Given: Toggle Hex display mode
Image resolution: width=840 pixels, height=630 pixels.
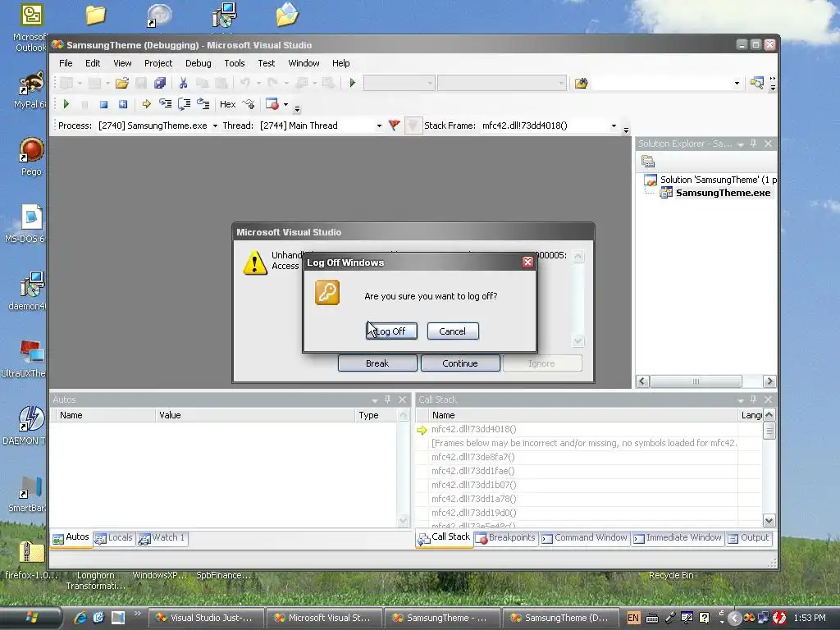Looking at the screenshot, I should pos(228,104).
